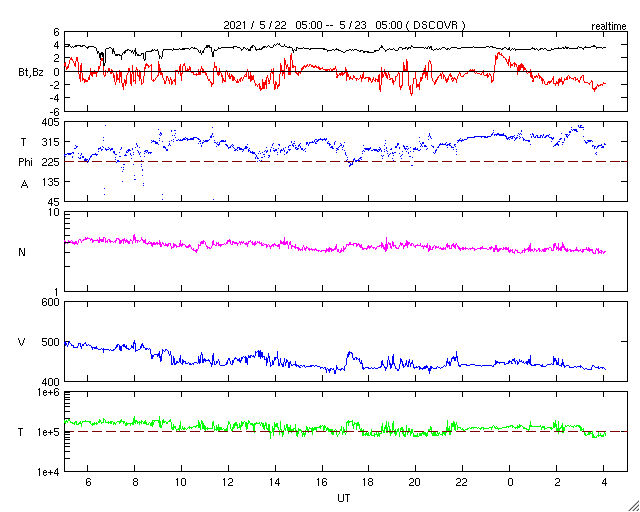Viewport: 640px width, 512px height.
Task: Click the '10' tick on density axis
Action: [54, 213]
